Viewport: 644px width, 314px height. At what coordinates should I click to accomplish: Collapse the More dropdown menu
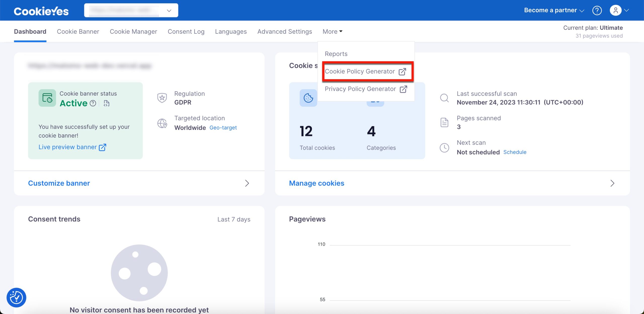pos(332,31)
